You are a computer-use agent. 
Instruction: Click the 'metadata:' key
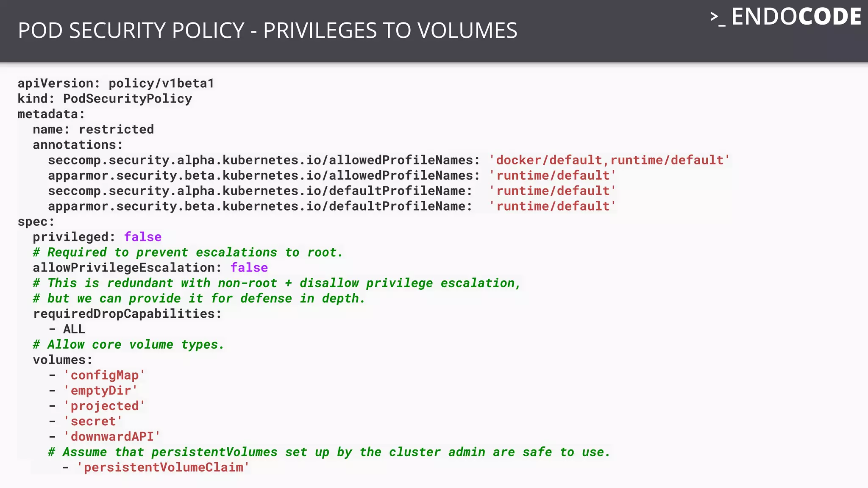coord(51,114)
